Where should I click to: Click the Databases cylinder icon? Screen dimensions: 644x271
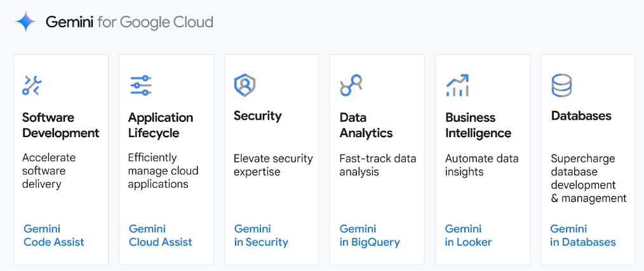pyautogui.click(x=561, y=85)
